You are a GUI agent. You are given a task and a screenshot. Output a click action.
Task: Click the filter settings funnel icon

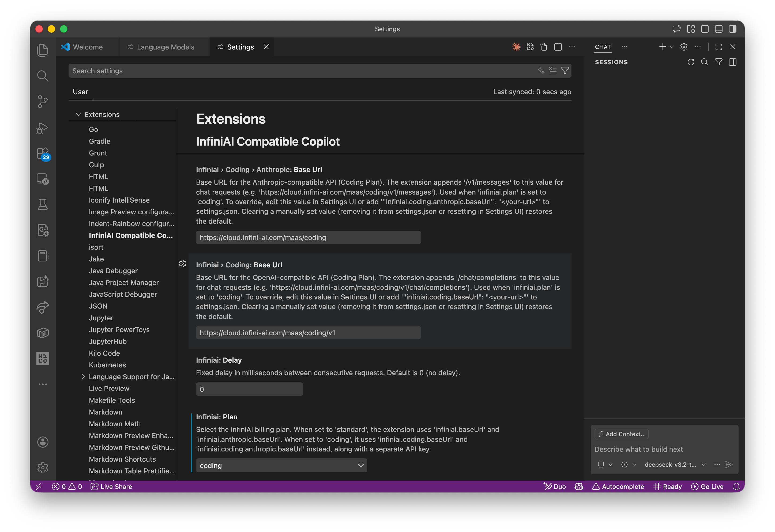pos(565,71)
